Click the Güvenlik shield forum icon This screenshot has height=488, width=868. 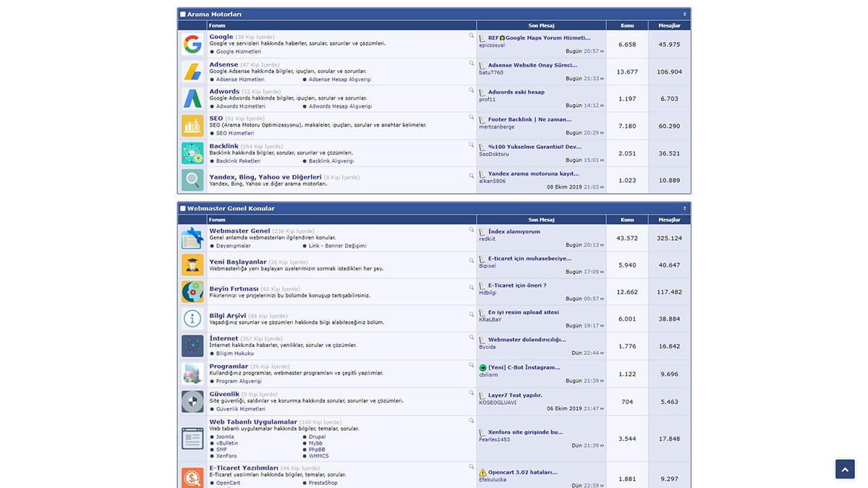coord(192,401)
